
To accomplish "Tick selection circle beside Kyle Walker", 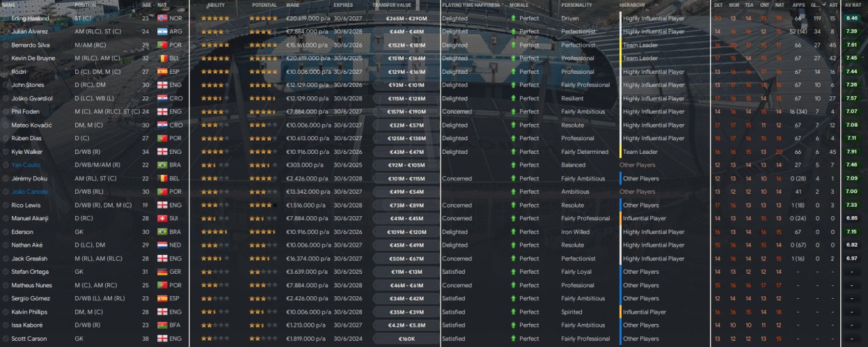I will 5,152.
